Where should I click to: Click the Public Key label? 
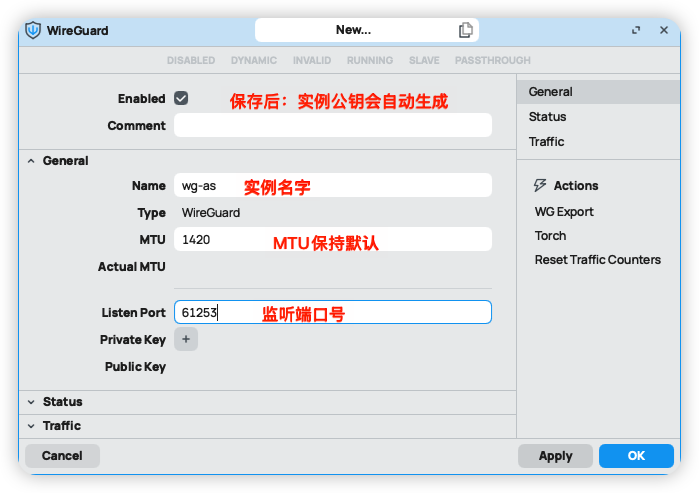(x=135, y=367)
